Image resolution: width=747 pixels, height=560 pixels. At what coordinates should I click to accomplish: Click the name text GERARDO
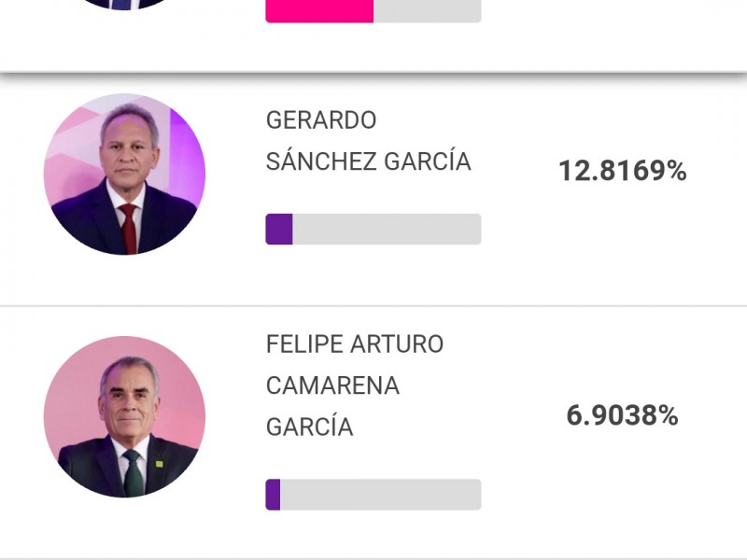pos(321,120)
